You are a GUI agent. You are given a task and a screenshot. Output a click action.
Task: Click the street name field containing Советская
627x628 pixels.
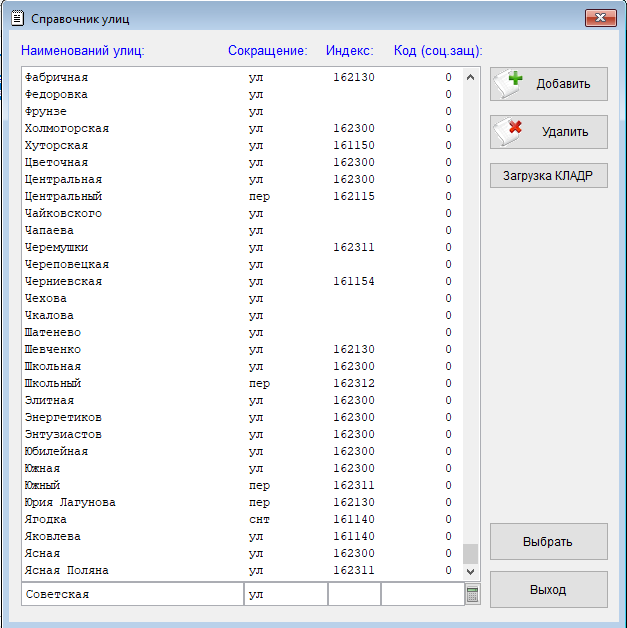click(132, 594)
